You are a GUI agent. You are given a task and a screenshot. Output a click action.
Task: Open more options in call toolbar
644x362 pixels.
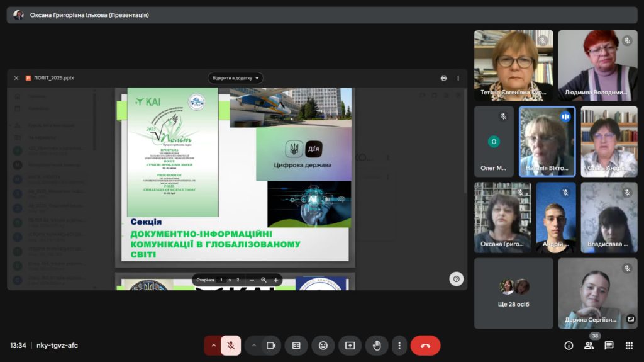click(399, 345)
